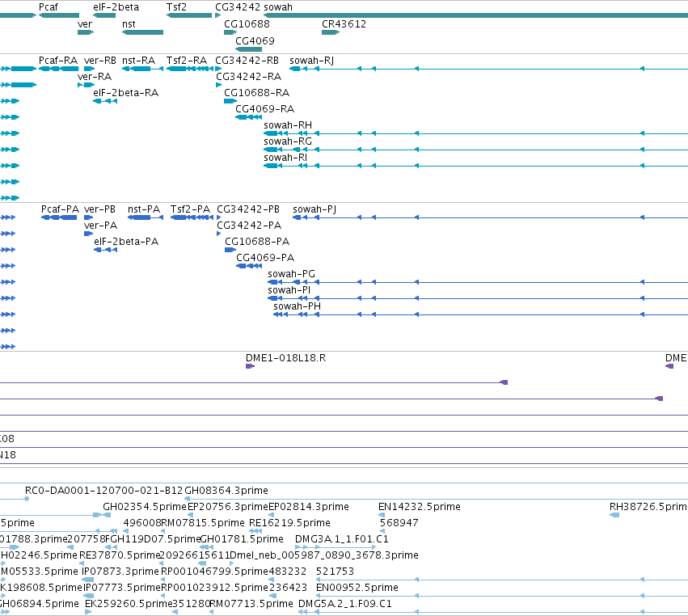Select the ver gene label

pyautogui.click(x=85, y=24)
